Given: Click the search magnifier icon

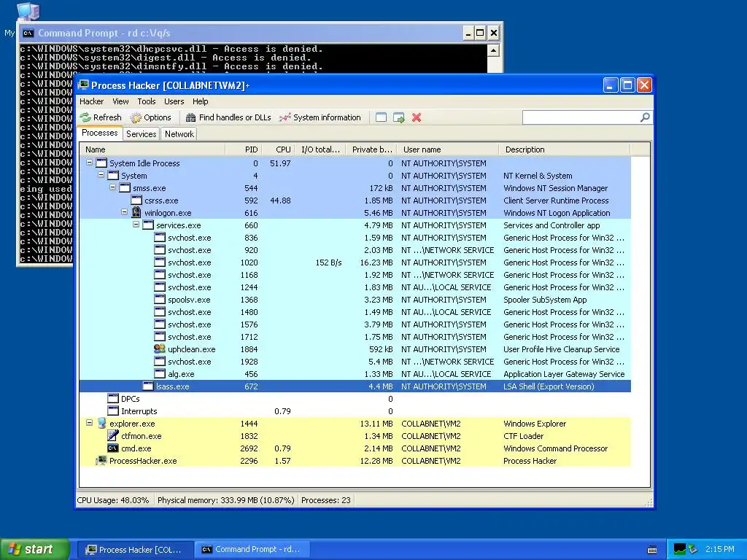Looking at the screenshot, I should (645, 117).
